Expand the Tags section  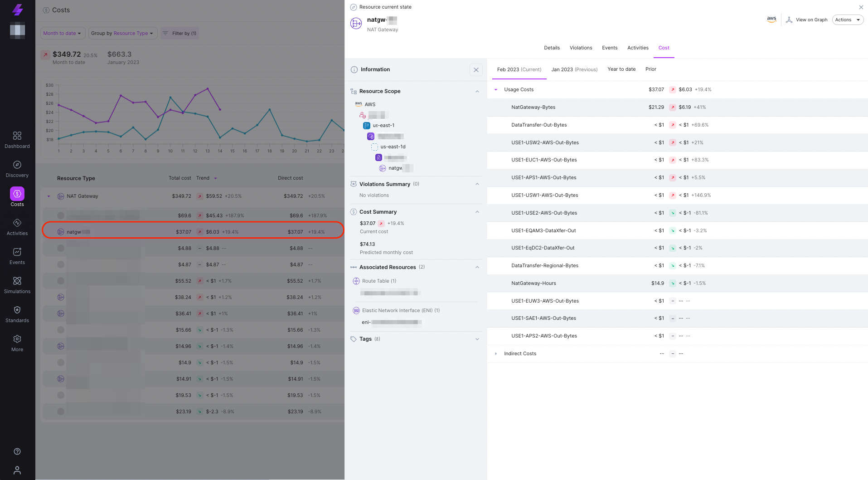[x=476, y=339]
